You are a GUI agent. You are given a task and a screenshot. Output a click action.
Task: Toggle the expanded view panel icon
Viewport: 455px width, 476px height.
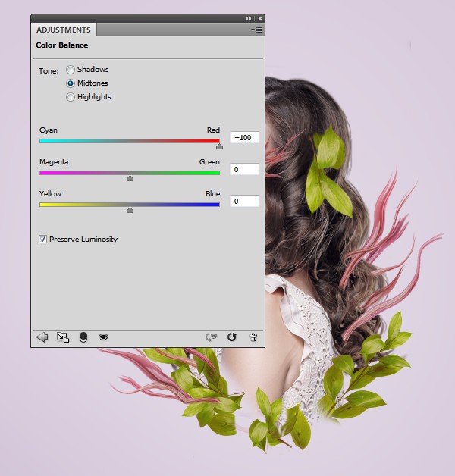pos(63,337)
